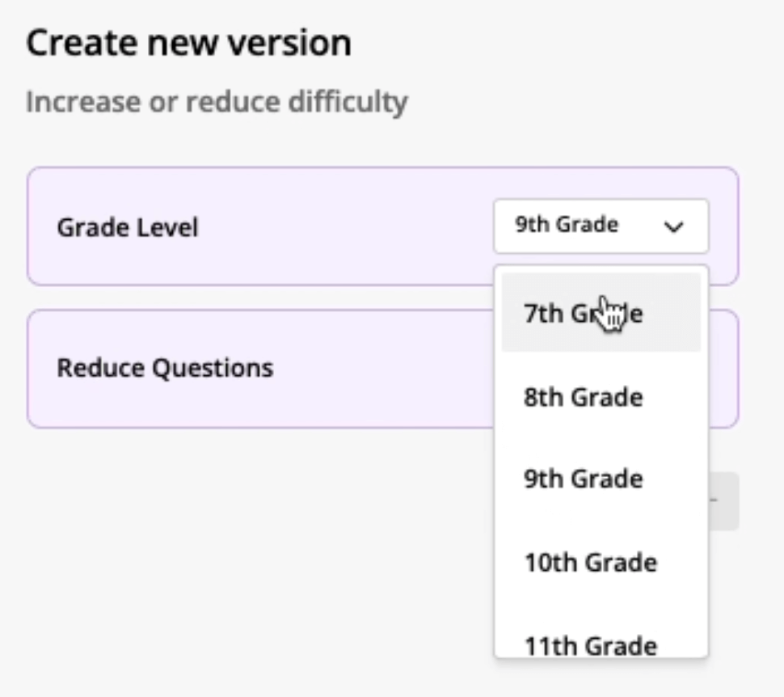Click the Grade Level label text
The height and width of the screenshot is (697, 784).
[128, 227]
